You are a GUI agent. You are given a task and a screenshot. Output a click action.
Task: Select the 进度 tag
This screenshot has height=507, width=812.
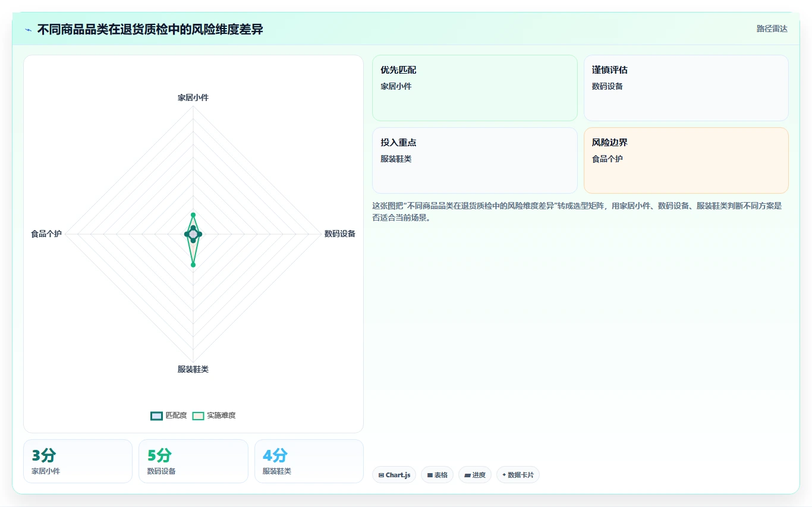coord(475,475)
